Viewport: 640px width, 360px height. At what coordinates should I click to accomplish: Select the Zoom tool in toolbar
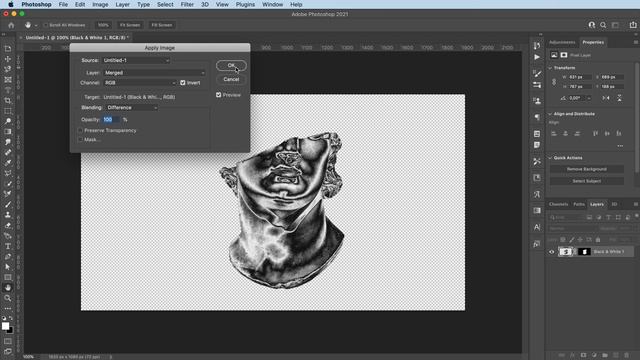tap(8, 298)
